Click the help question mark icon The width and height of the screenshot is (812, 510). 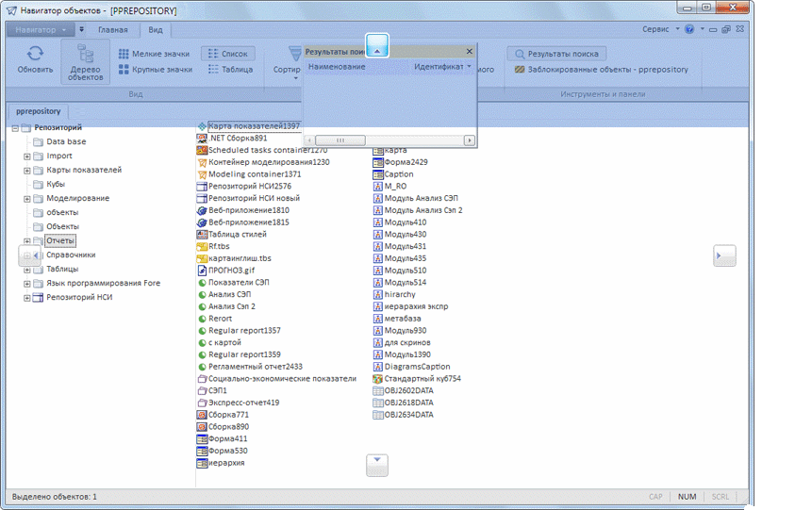pyautogui.click(x=689, y=29)
